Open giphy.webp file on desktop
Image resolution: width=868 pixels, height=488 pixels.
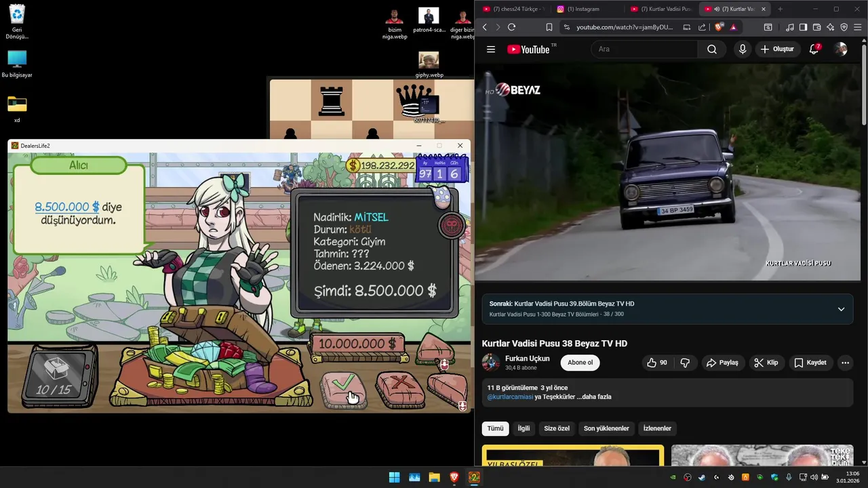429,64
